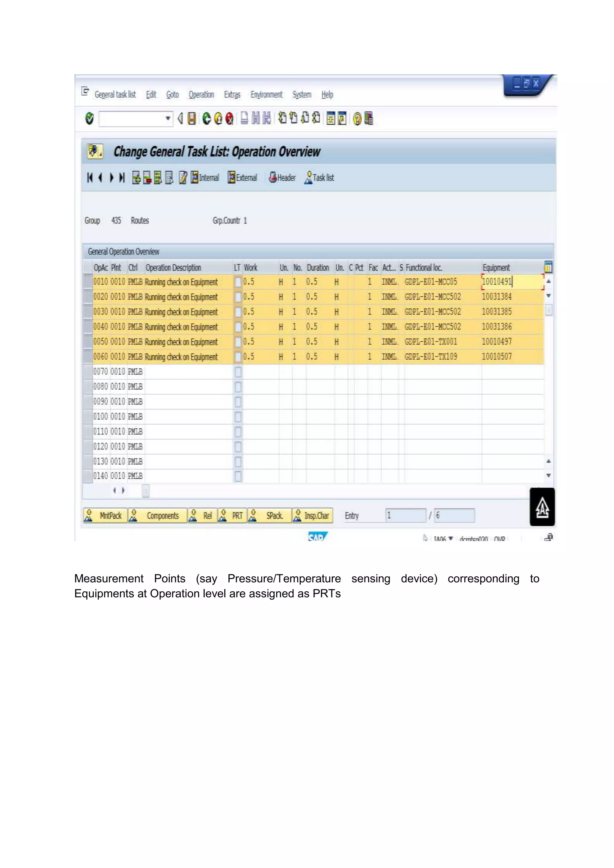This screenshot has height=868, width=614.
Task: Click the delete row (red minus) icon
Action: point(147,178)
